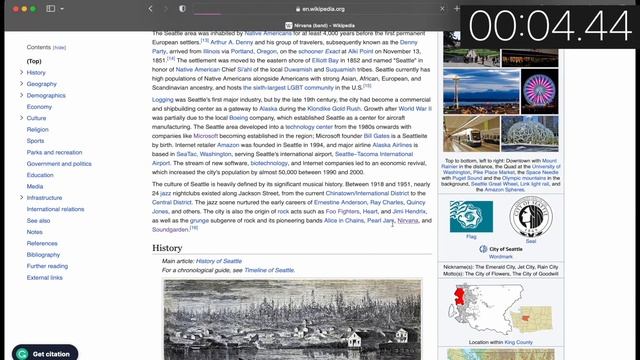The width and height of the screenshot is (640, 360).
Task: Go to Government and politics section
Action: [59, 164]
